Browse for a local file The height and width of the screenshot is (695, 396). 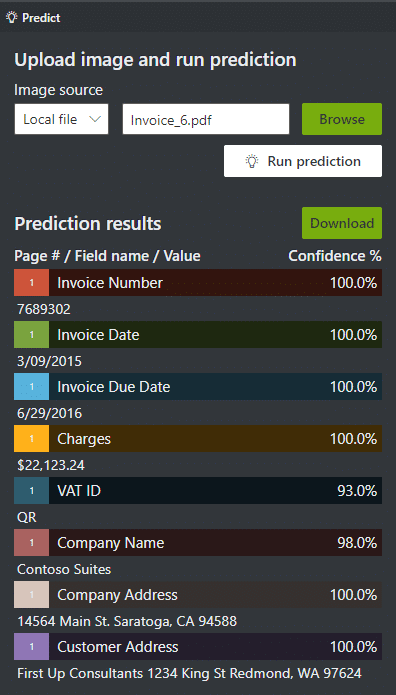(342, 119)
